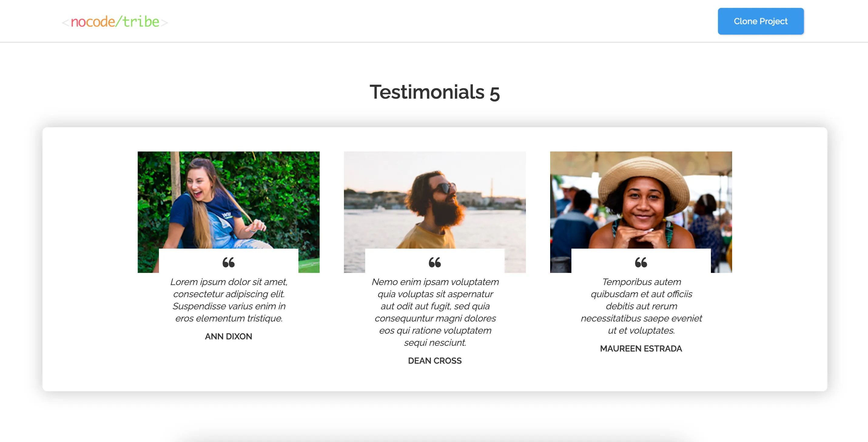Click the right angle bracket in logo
This screenshot has height=442, width=868.
click(x=164, y=23)
